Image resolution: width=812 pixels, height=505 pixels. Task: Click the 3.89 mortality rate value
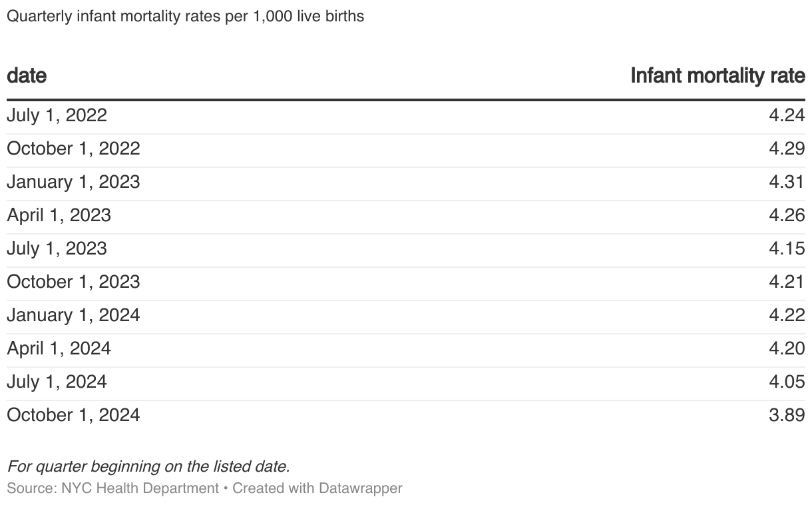pyautogui.click(x=787, y=415)
